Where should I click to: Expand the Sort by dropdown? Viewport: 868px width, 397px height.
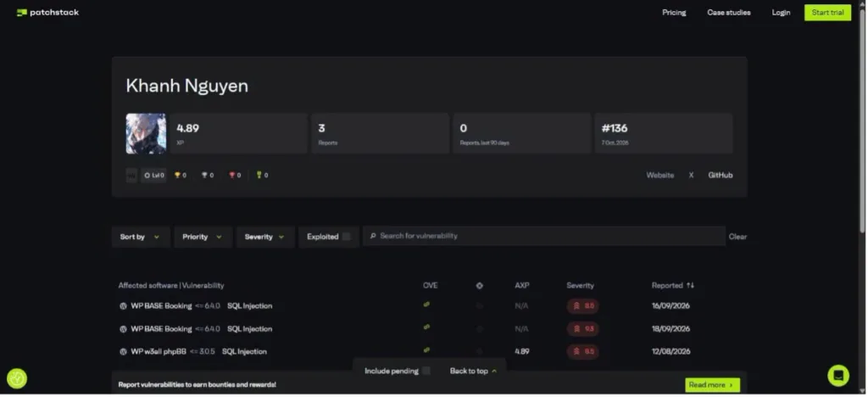pyautogui.click(x=141, y=237)
